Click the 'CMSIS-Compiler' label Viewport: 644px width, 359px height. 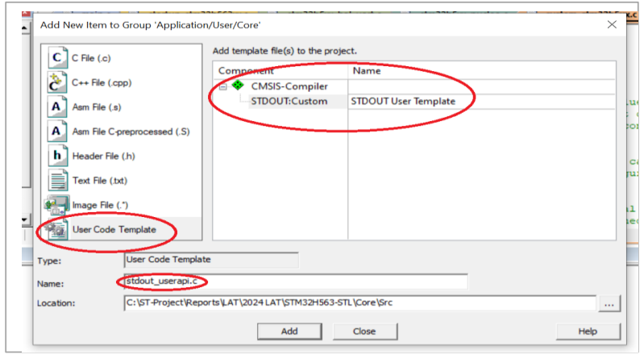pyautogui.click(x=289, y=86)
